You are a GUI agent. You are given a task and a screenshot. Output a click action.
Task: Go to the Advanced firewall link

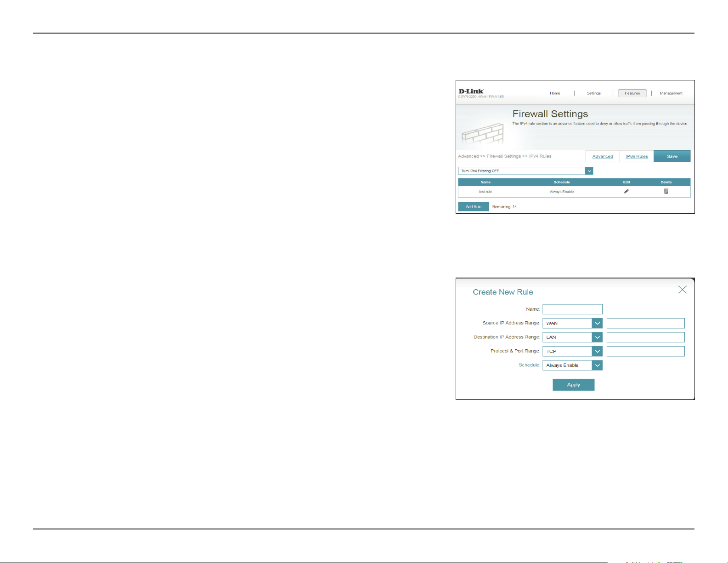(x=603, y=156)
